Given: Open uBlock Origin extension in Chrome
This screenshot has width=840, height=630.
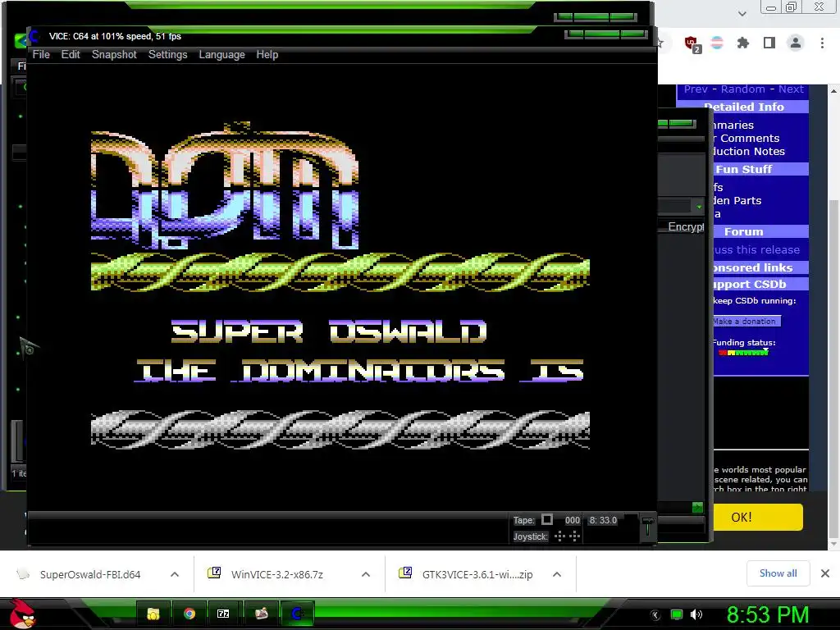Looking at the screenshot, I should [692, 43].
